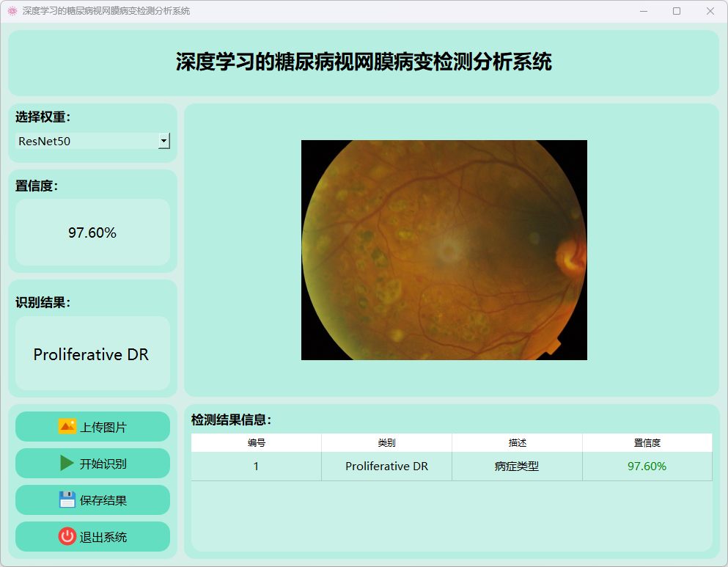Select row number 1 cell in results table
728x567 pixels.
point(256,466)
